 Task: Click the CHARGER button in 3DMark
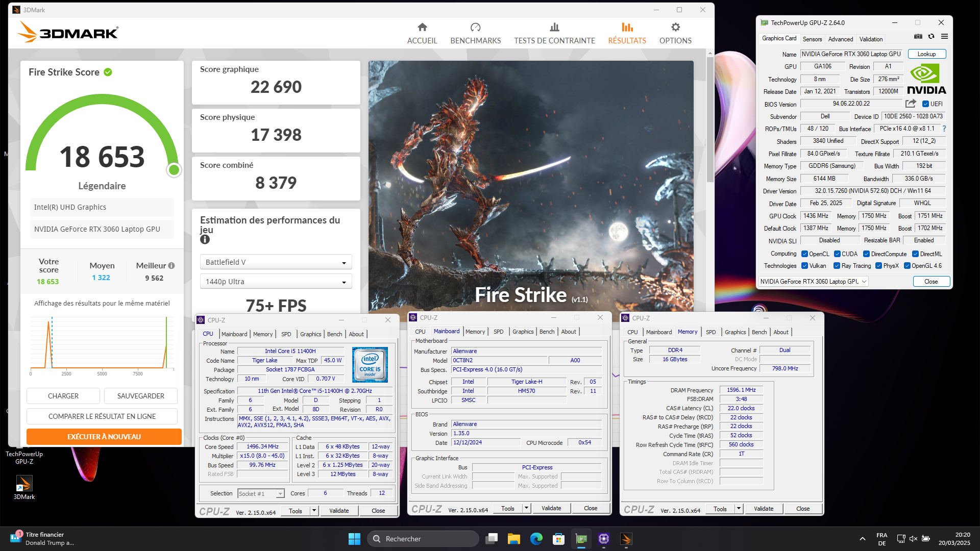pyautogui.click(x=63, y=396)
